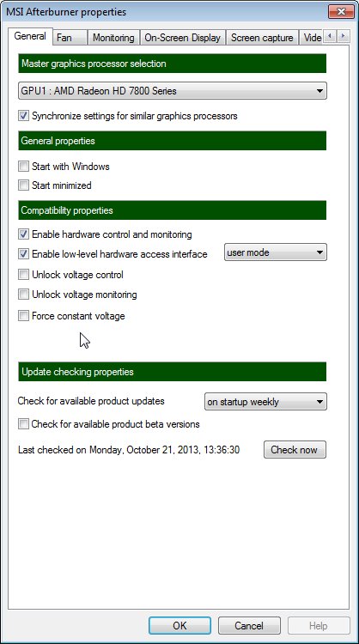Uncheck Synchronize settings for similar graphics processors
Image resolution: width=359 pixels, height=644 pixels.
23,116
